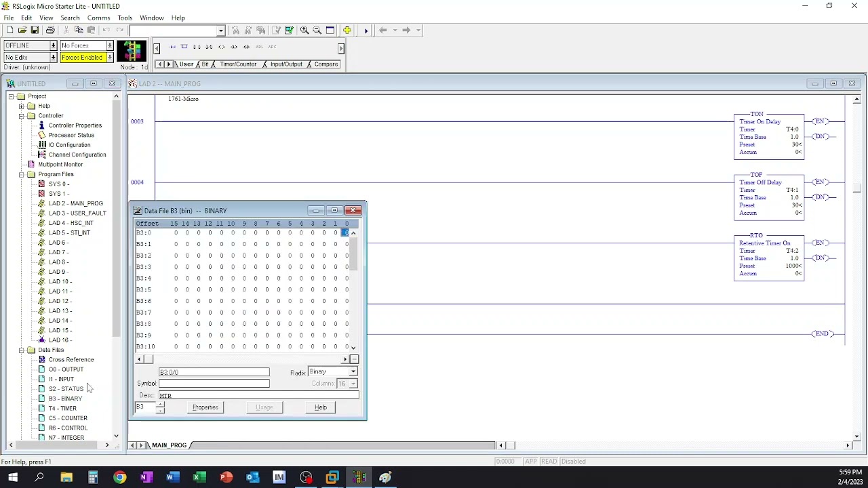Open Excel from the taskbar

pyautogui.click(x=199, y=477)
